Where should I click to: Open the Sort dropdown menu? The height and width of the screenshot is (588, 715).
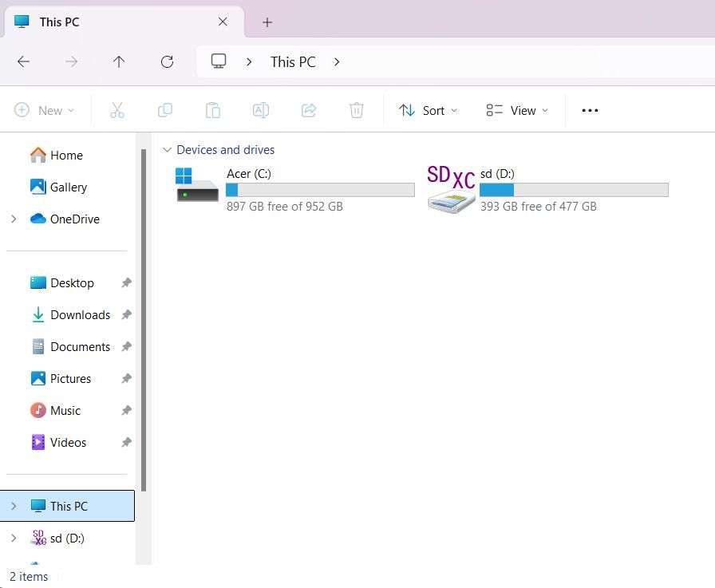428,110
